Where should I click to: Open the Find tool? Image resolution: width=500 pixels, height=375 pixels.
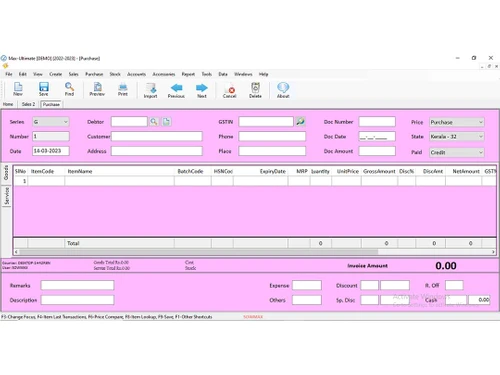(x=69, y=89)
